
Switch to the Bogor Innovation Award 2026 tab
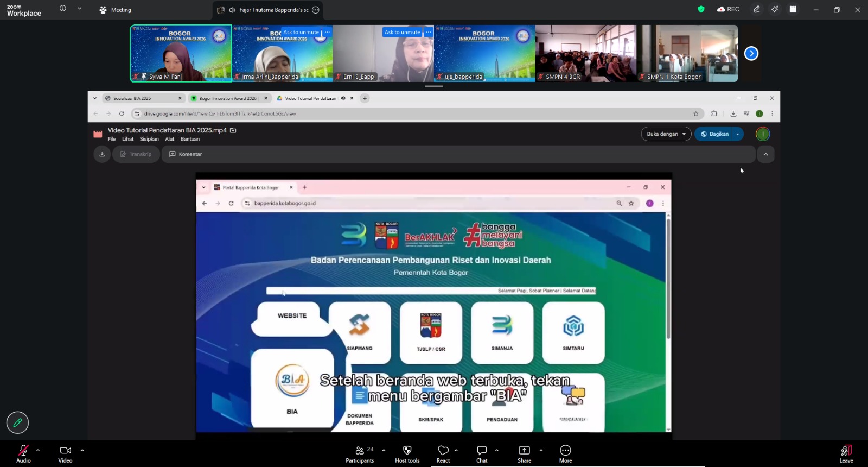tap(228, 98)
